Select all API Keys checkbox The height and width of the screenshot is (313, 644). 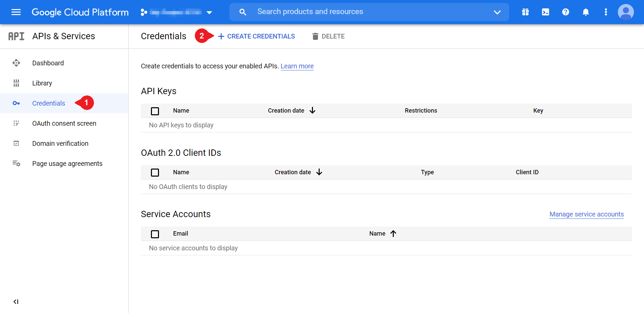(155, 111)
